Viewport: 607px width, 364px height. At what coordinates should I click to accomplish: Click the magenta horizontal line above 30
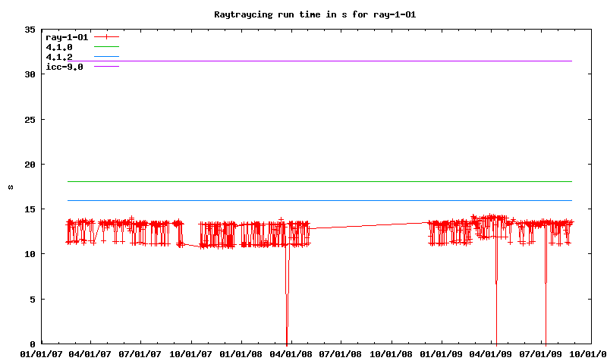coord(319,61)
